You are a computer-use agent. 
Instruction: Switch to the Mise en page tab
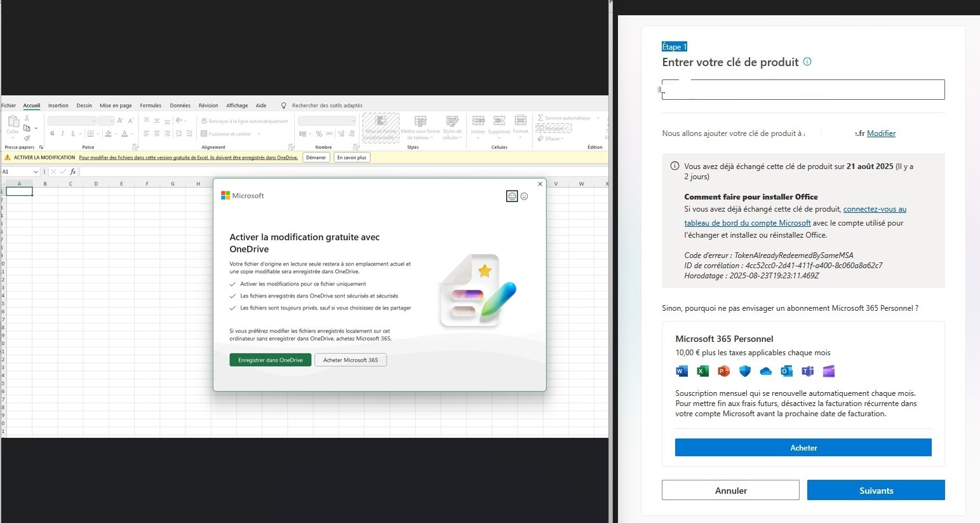(x=116, y=105)
